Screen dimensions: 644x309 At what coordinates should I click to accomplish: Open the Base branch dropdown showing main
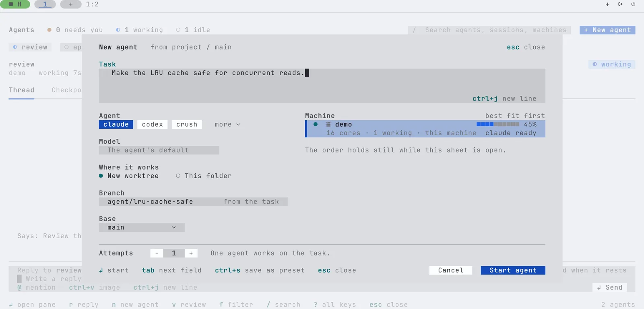(142, 227)
